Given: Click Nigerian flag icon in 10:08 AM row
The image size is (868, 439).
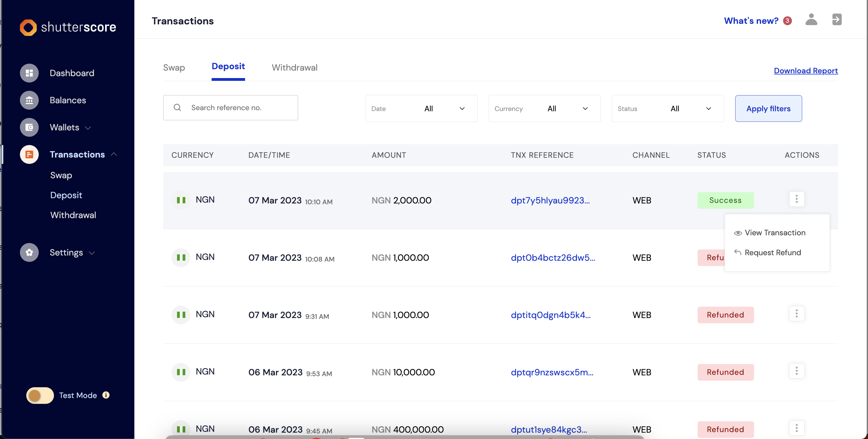Looking at the screenshot, I should coord(181,258).
